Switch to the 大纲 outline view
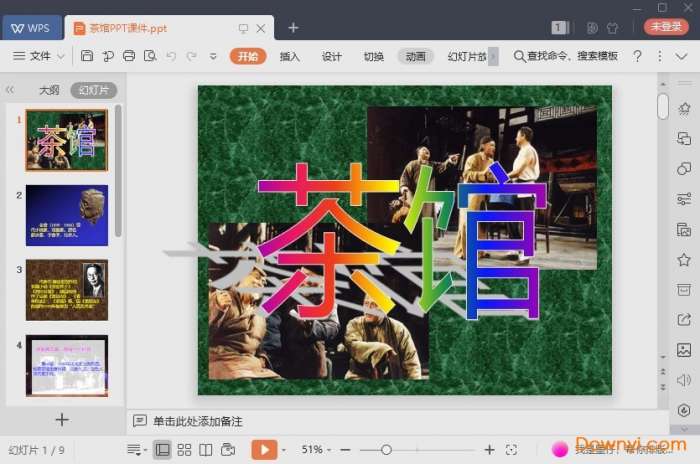This screenshot has height=464, width=700. pos(49,90)
